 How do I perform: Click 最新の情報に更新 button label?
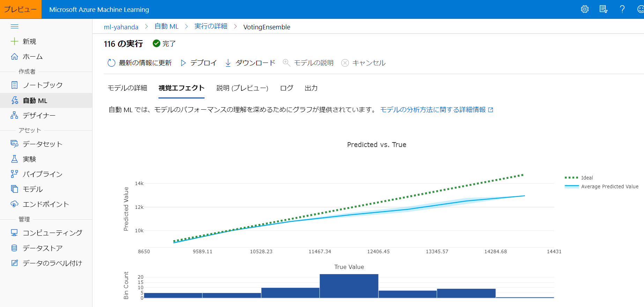[145, 63]
